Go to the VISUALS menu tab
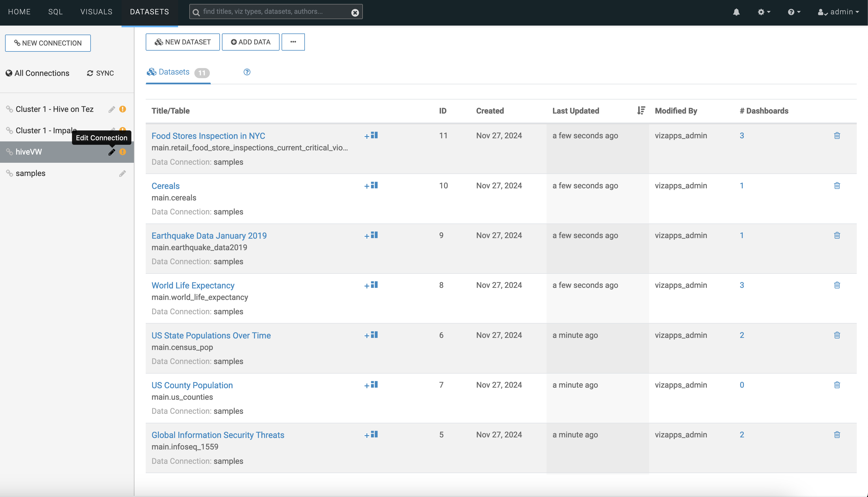This screenshot has width=868, height=497. 96,12
